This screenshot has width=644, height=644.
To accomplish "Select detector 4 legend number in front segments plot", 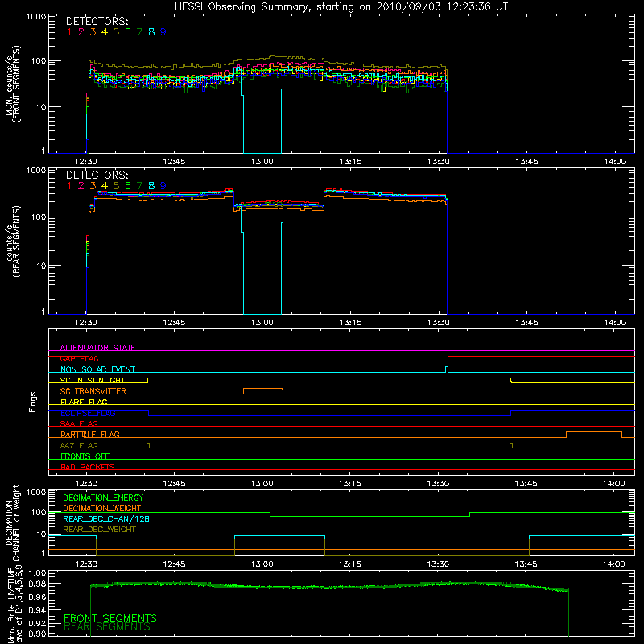I will click(105, 32).
